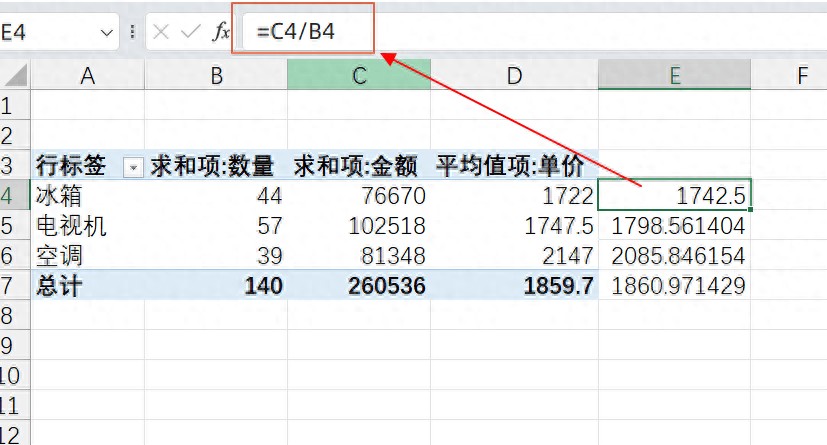
Task: Click the Enter checkmark icon in formula bar
Action: tap(190, 32)
